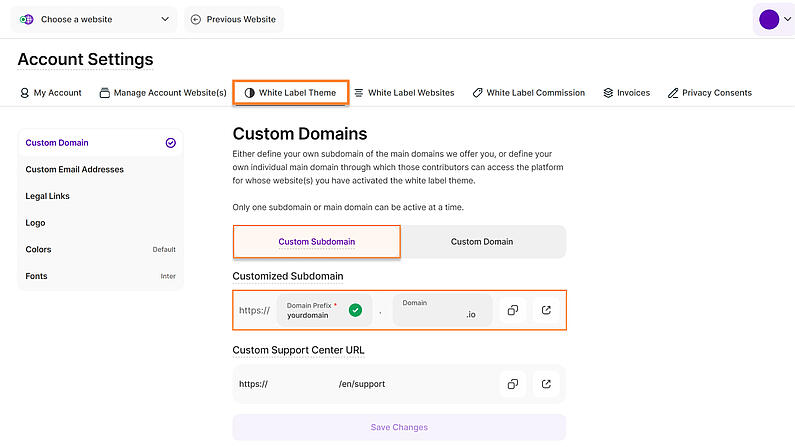Switch to My Account tab
This screenshot has height=447, width=795.
pos(51,93)
